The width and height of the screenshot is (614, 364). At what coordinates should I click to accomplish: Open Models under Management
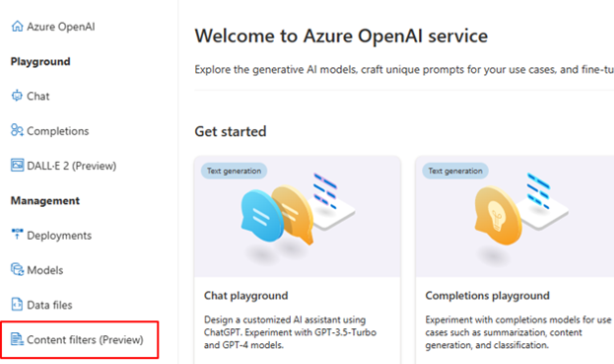pos(45,270)
